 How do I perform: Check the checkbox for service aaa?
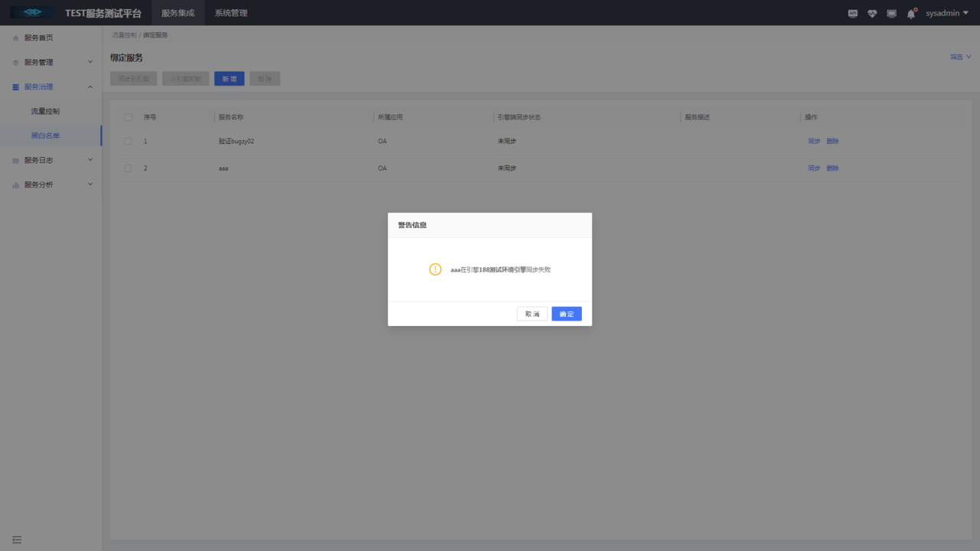tap(128, 168)
